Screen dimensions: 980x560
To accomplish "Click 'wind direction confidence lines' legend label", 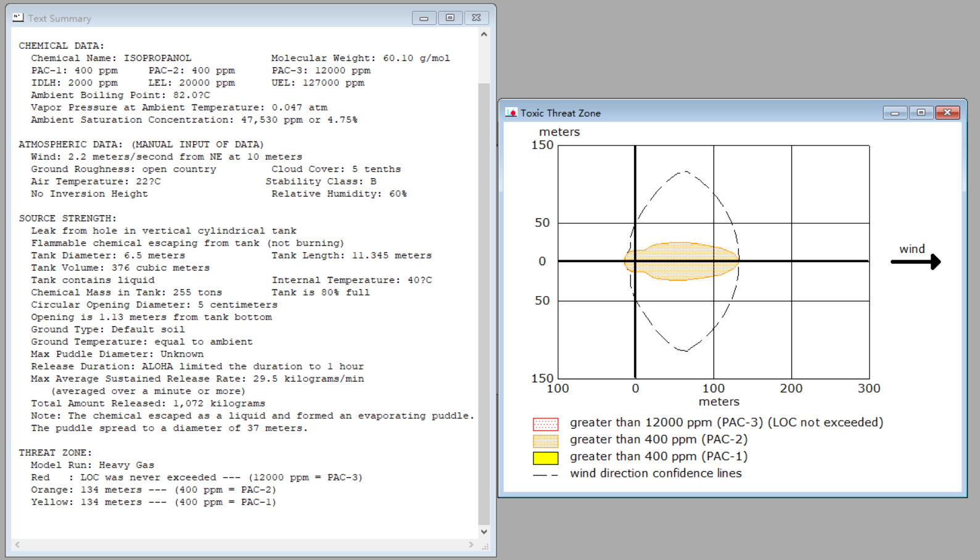I will [x=656, y=473].
